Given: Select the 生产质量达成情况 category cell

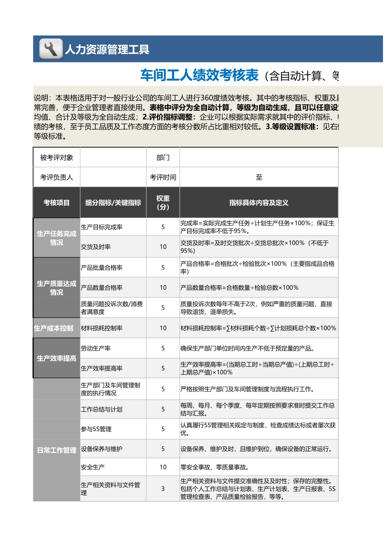Looking at the screenshot, I should coord(57,287).
